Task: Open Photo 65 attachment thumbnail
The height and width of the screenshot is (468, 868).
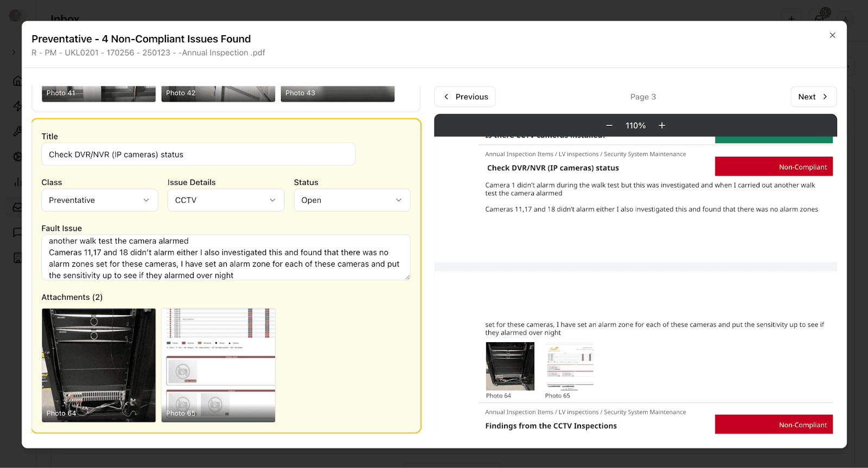Action: tap(218, 365)
